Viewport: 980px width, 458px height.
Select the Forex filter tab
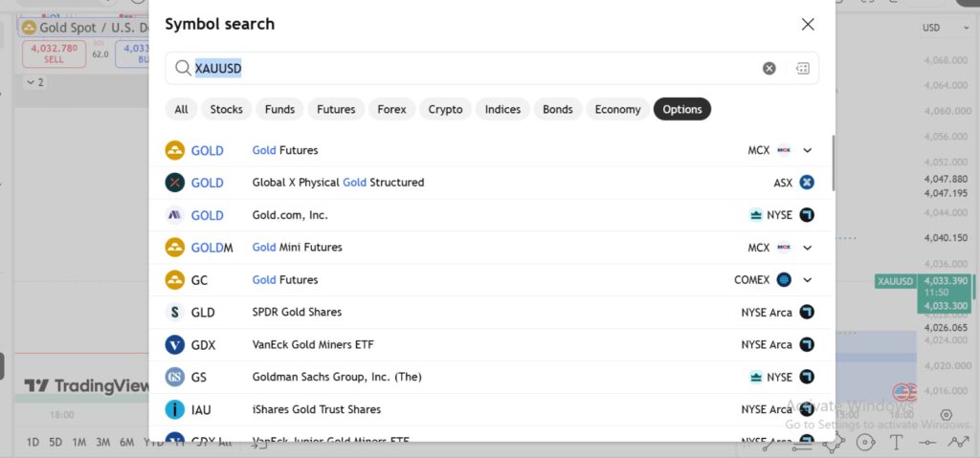tap(391, 109)
